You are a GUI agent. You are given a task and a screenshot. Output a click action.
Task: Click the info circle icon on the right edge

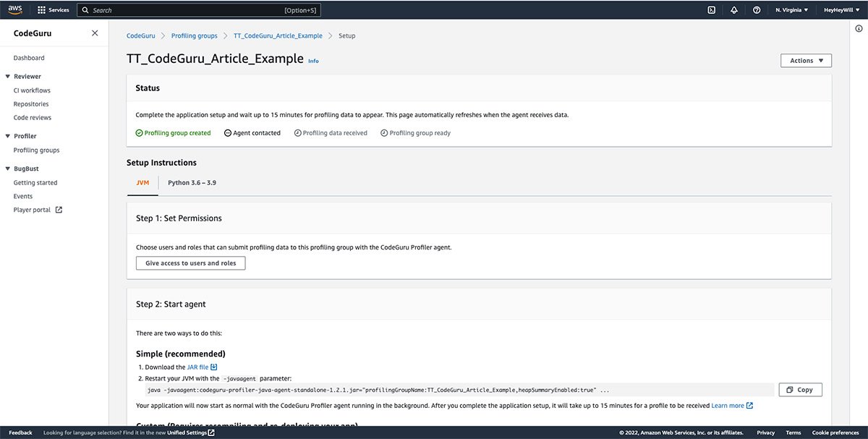click(858, 28)
